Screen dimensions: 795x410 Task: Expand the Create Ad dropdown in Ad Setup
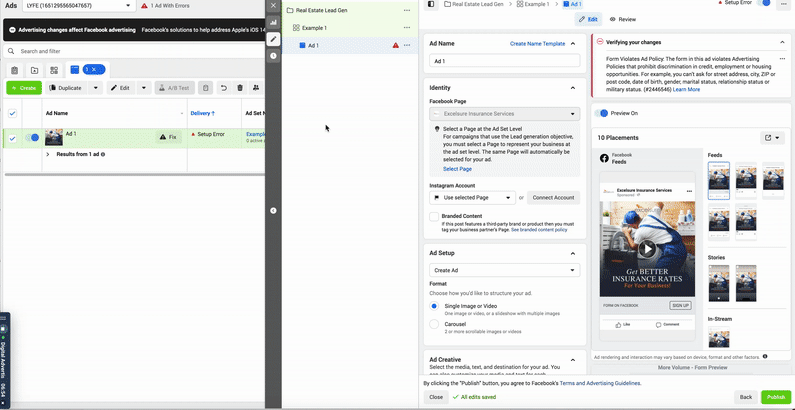pos(504,270)
